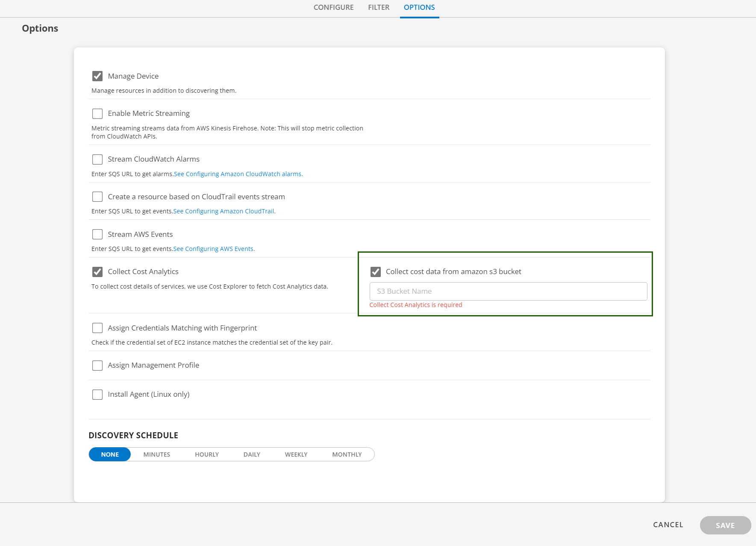This screenshot has height=546, width=756.
Task: Select WEEKLY discovery schedule
Action: coord(296,455)
